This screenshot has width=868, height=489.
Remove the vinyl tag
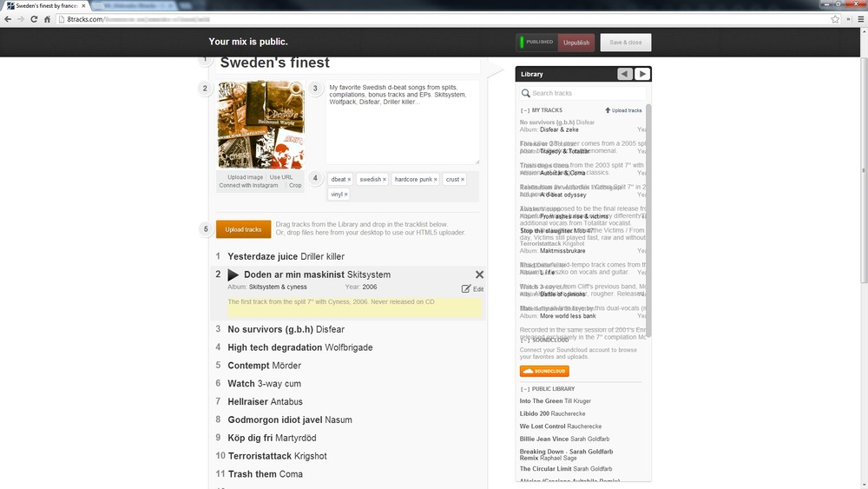pos(346,195)
